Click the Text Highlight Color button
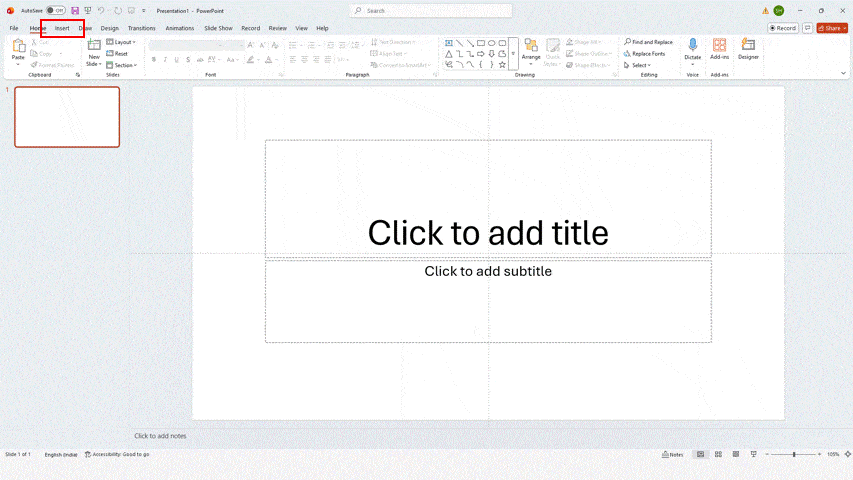This screenshot has height=480, width=853. pyautogui.click(x=250, y=60)
